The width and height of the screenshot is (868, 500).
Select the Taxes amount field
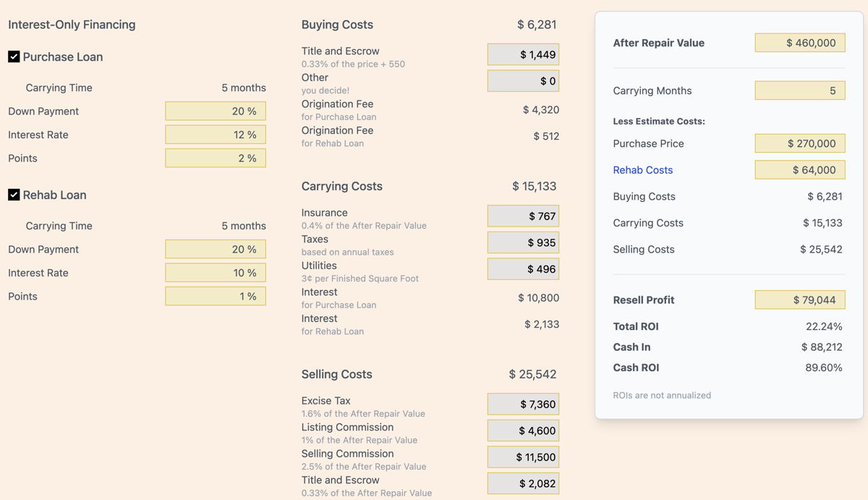pos(523,242)
